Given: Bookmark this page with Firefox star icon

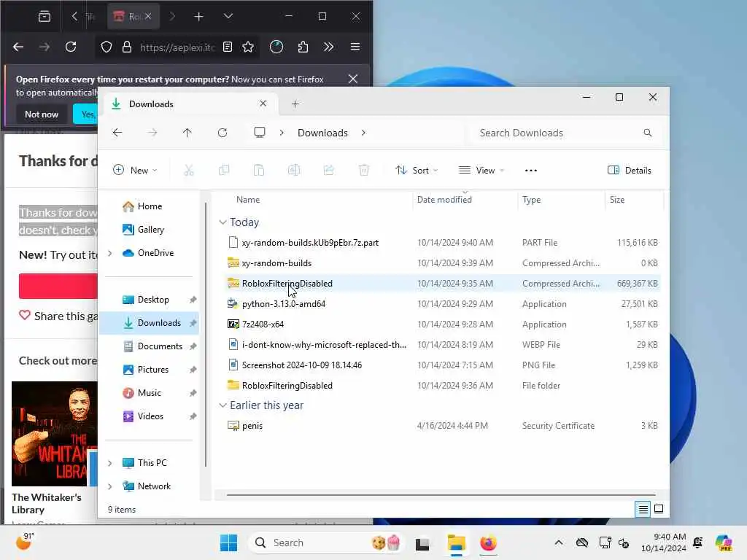Looking at the screenshot, I should click(x=248, y=47).
